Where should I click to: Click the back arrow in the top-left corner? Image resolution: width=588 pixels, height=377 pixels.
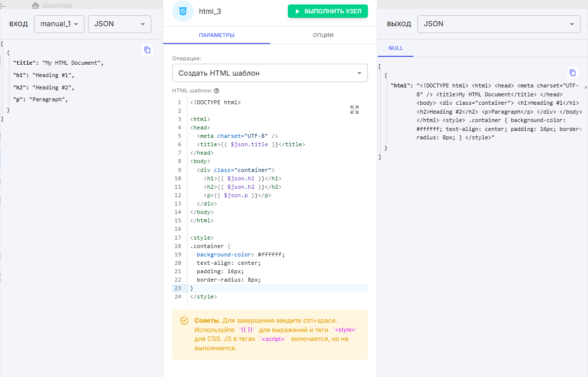tap(2, 5)
